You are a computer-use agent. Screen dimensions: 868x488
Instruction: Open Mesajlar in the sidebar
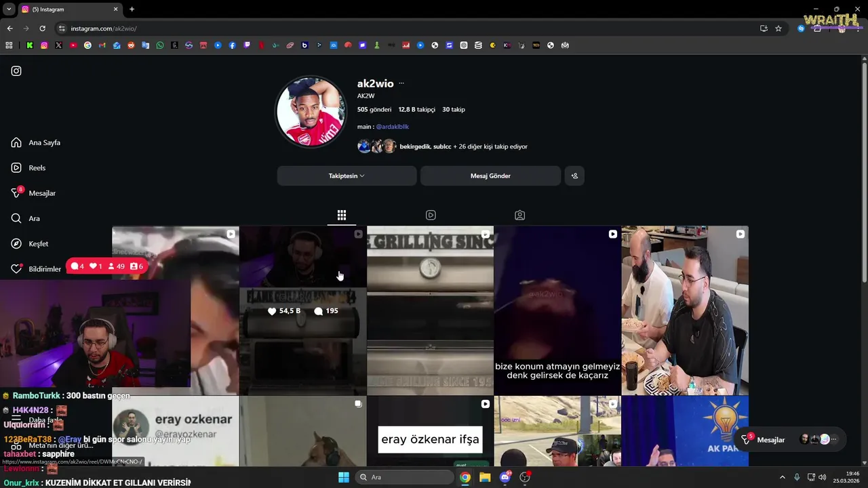(x=33, y=193)
